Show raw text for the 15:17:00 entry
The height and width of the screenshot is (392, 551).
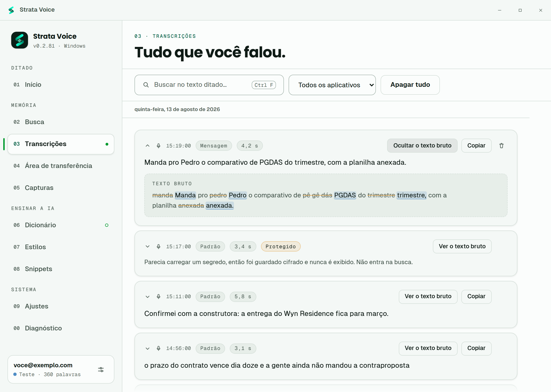coord(462,246)
